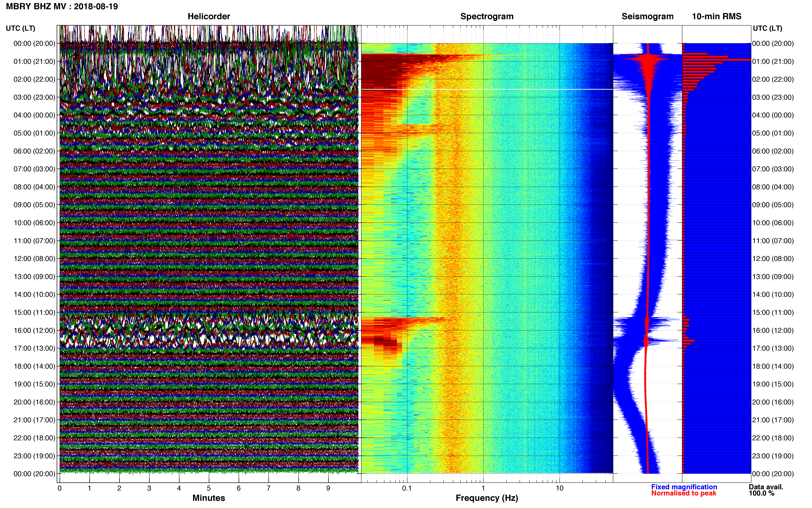Image resolution: width=812 pixels, height=508 pixels.
Task: Click the plot title 'MBRY BHZ MV : 2018-08-19'
Action: click(x=62, y=6)
